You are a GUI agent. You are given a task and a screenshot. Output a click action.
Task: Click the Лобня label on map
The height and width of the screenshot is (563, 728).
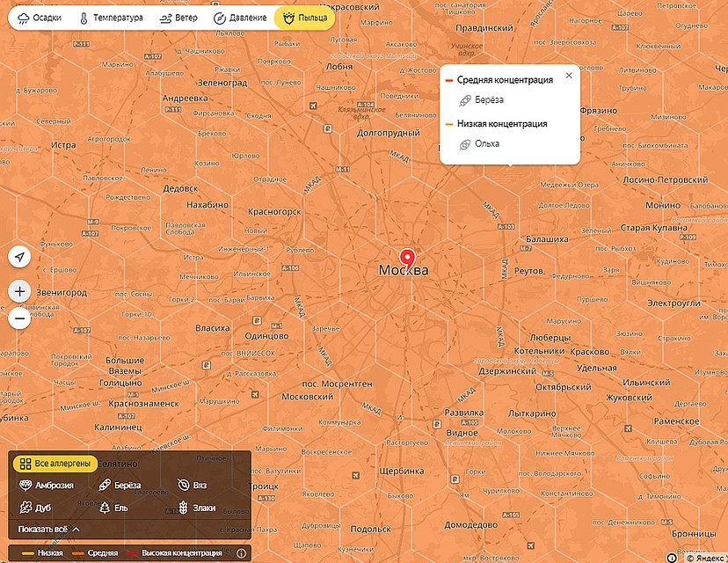(x=339, y=67)
